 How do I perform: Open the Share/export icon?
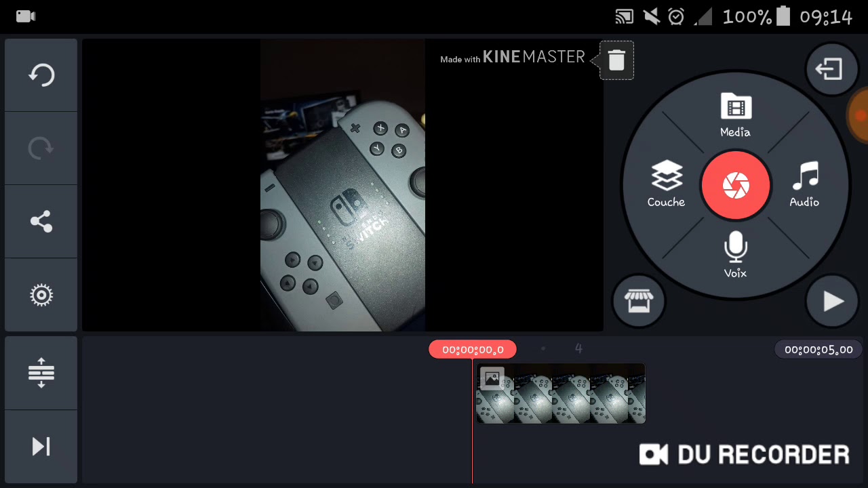coord(41,222)
